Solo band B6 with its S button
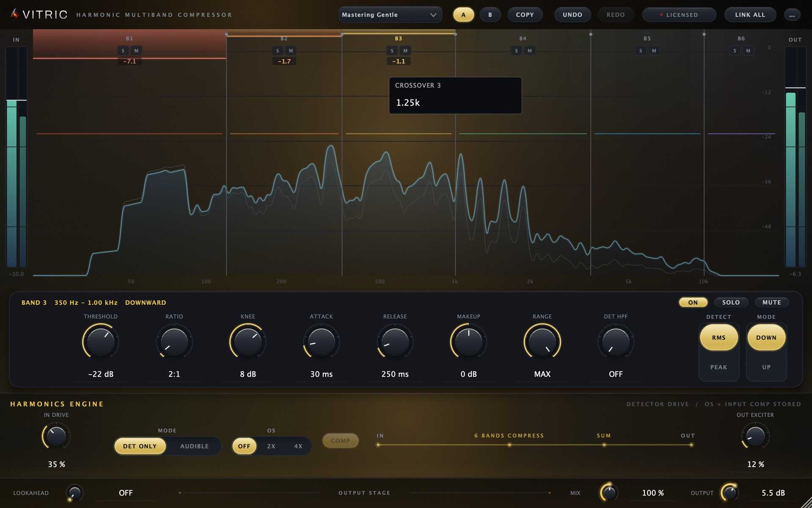 click(735, 51)
